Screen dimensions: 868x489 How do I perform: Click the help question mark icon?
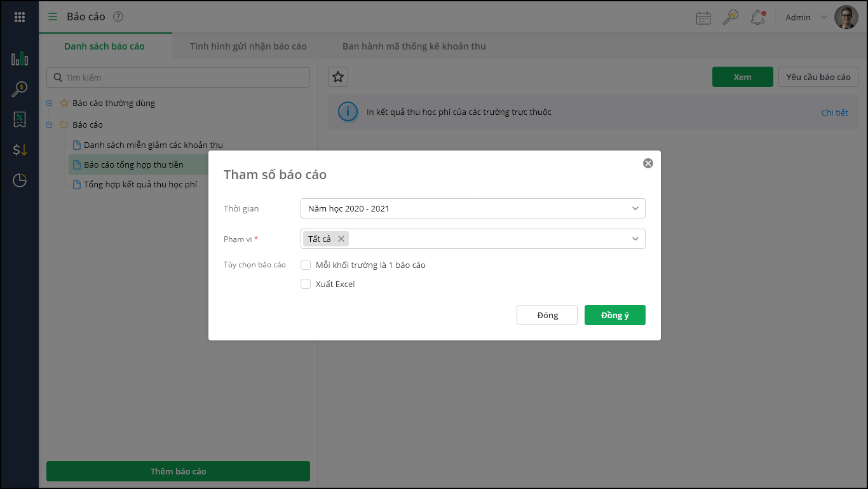click(118, 17)
